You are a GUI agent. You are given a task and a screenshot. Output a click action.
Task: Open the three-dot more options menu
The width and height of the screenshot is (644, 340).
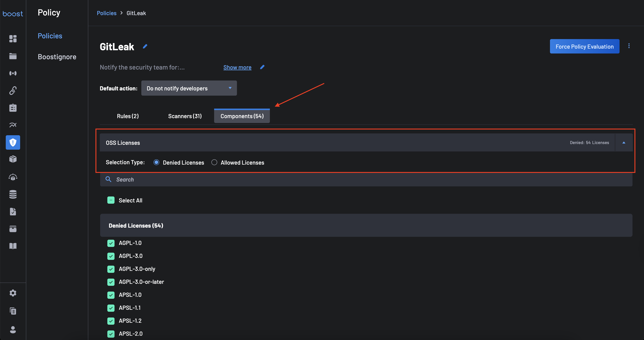[629, 46]
